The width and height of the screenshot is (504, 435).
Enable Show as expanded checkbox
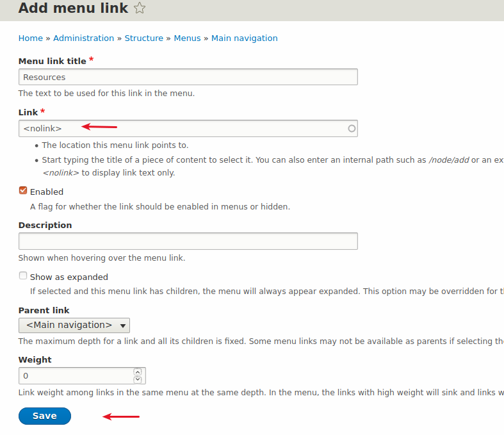coord(23,276)
